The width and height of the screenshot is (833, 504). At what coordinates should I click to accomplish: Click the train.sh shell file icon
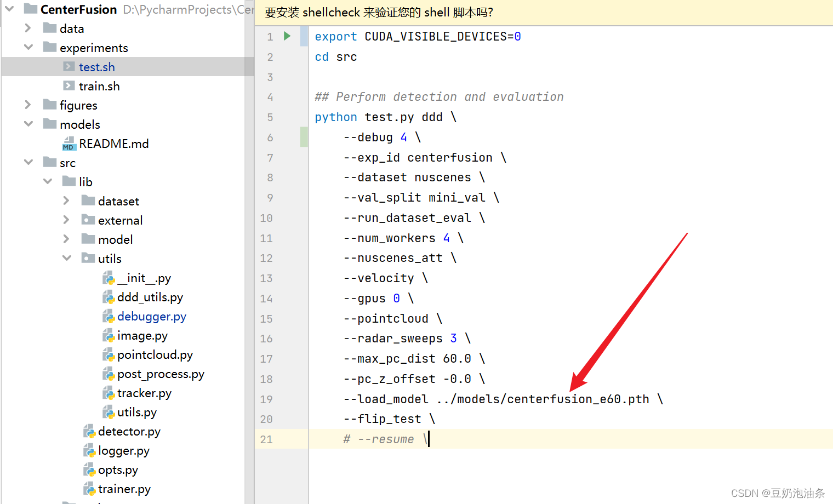point(69,85)
